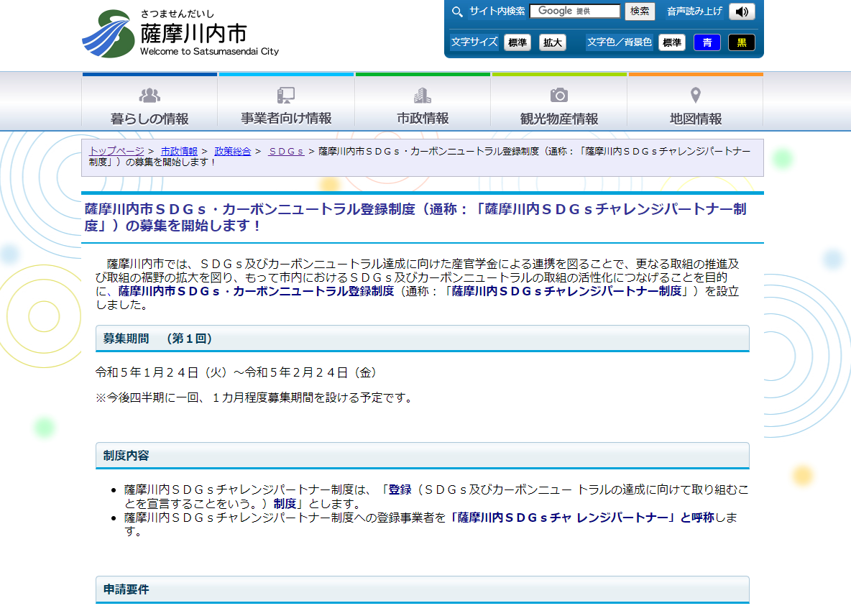This screenshot has height=616, width=851.
Task: Switch background color to 黒
Action: (742, 42)
